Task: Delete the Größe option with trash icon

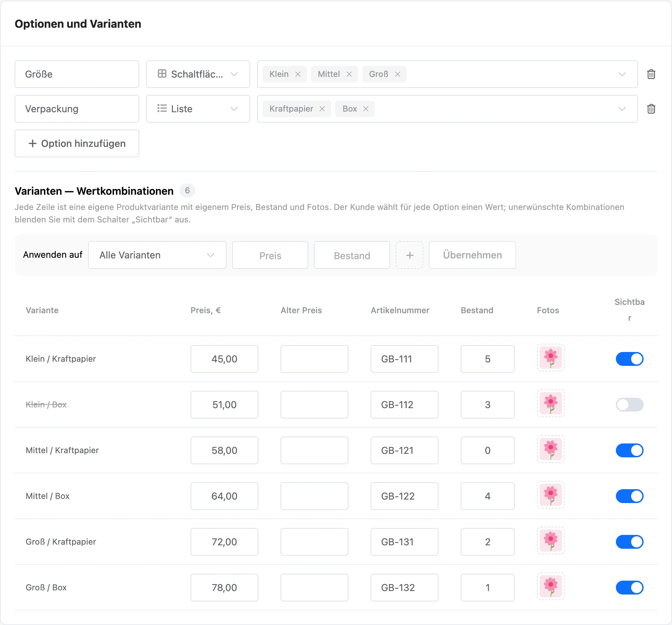Action: pos(651,74)
